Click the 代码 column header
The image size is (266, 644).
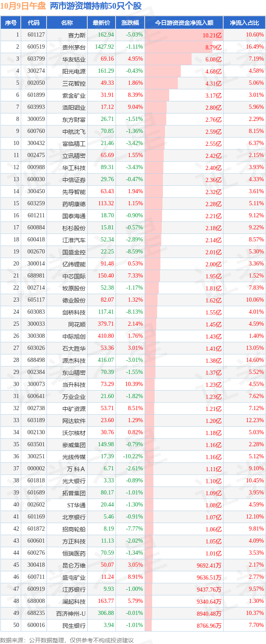pyautogui.click(x=33, y=23)
